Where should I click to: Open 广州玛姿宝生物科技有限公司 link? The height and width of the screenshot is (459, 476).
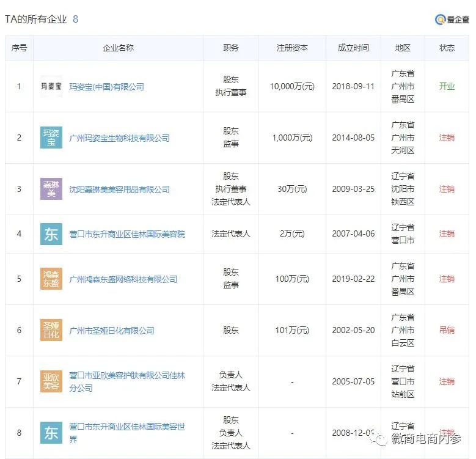tap(119, 138)
